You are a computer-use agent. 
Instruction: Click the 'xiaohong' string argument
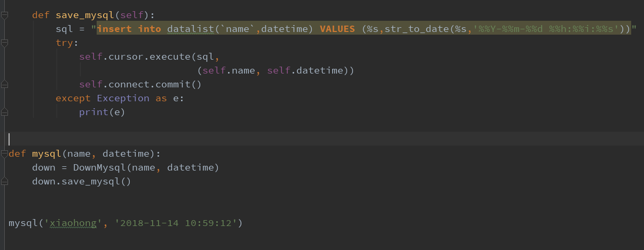[73, 223]
